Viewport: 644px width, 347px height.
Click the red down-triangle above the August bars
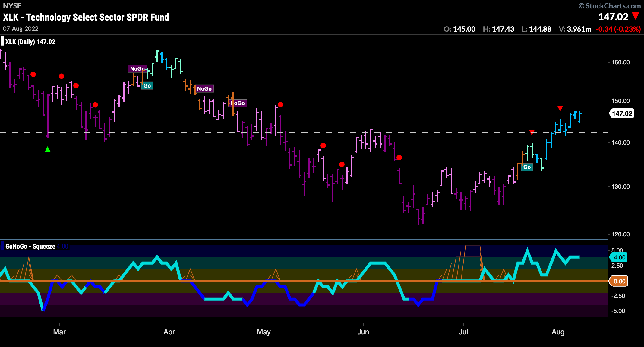click(560, 108)
